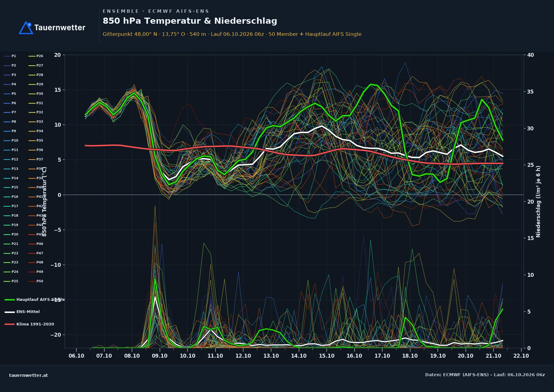Select legend entry P22
The width and height of the screenshot is (554, 392).
point(11,253)
